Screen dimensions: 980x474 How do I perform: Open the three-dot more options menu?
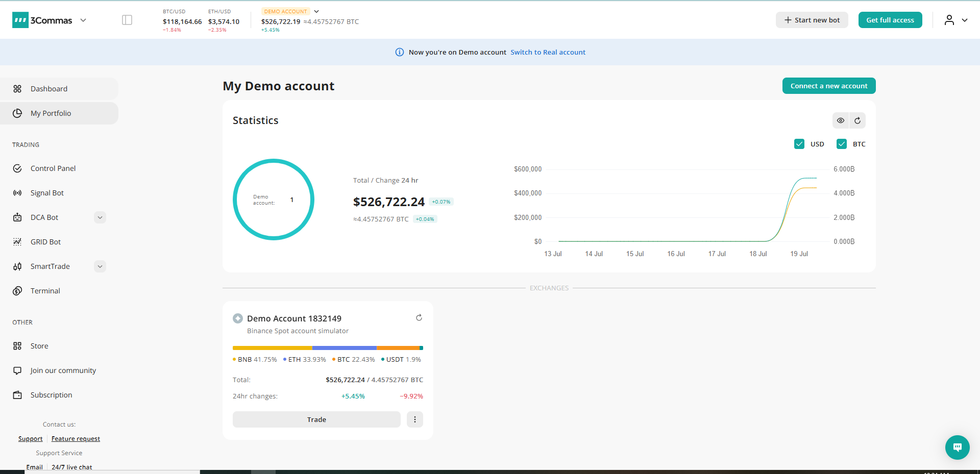(415, 419)
